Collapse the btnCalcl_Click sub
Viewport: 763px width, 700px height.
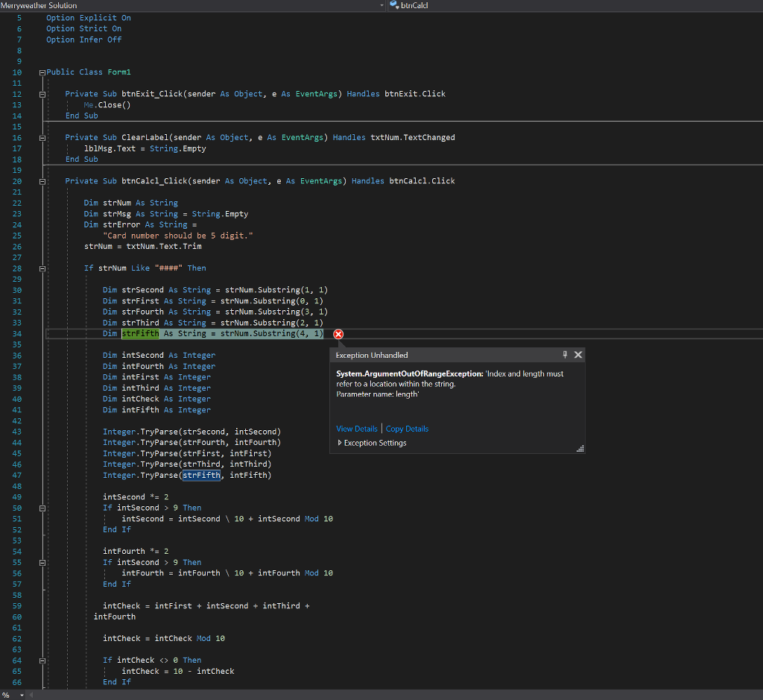[x=42, y=181]
